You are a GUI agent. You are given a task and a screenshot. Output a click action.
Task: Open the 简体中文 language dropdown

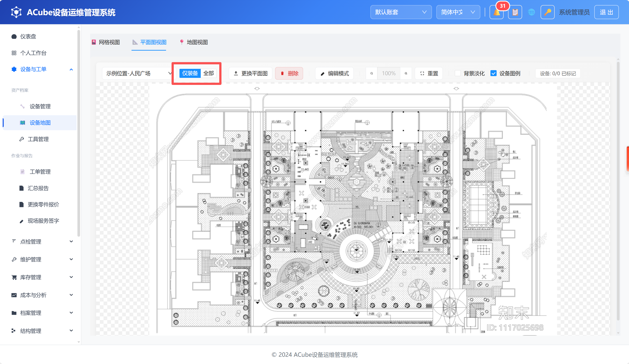[458, 12]
